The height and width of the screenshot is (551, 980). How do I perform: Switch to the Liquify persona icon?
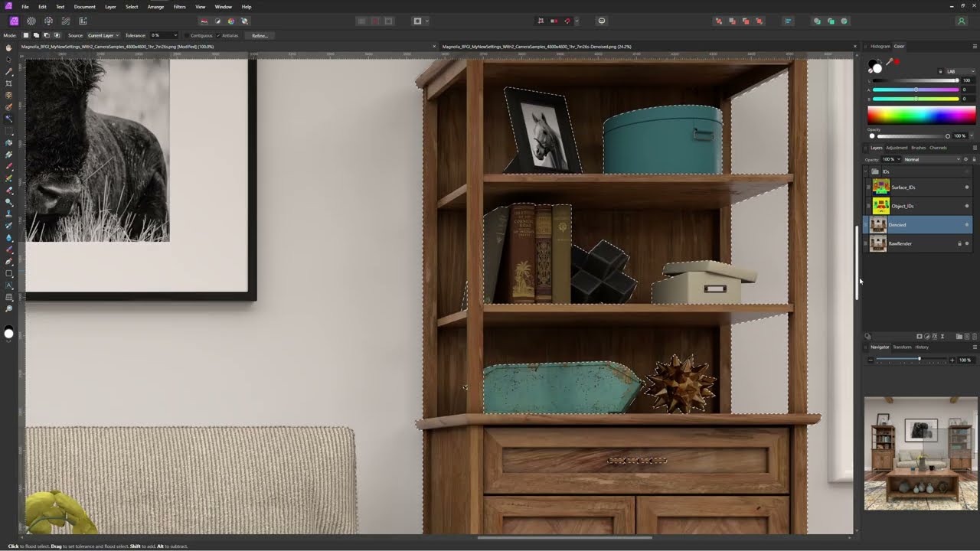point(32,21)
